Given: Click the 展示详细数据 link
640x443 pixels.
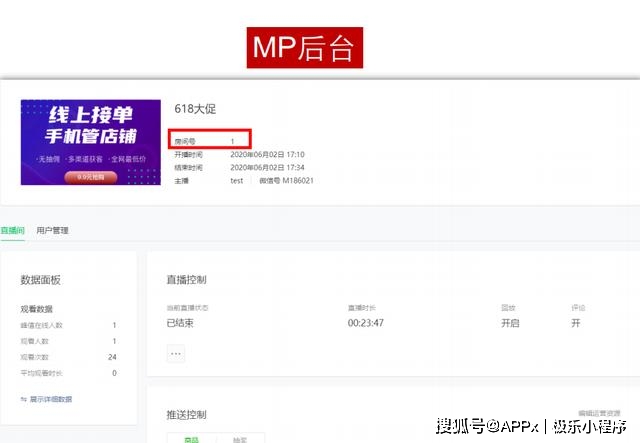Looking at the screenshot, I should 46,399.
